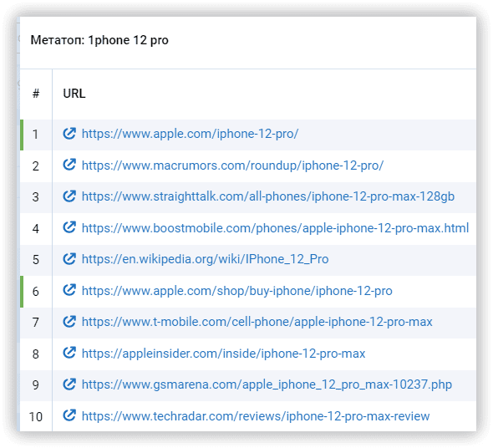Open apple.com/shop/buy-iphone/iphone-12-pro link
The height and width of the screenshot is (448, 493).
237,291
